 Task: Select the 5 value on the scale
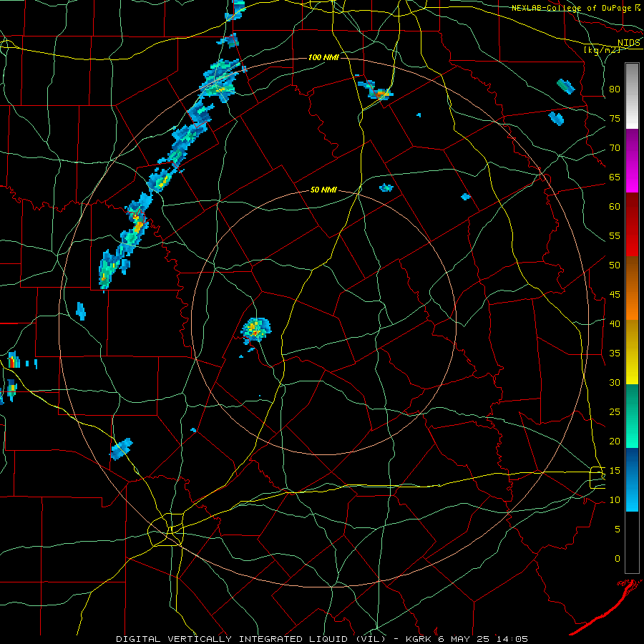click(617, 530)
